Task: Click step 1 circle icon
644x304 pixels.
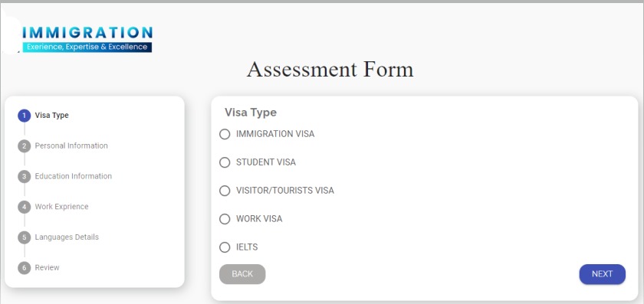Action: coord(25,116)
